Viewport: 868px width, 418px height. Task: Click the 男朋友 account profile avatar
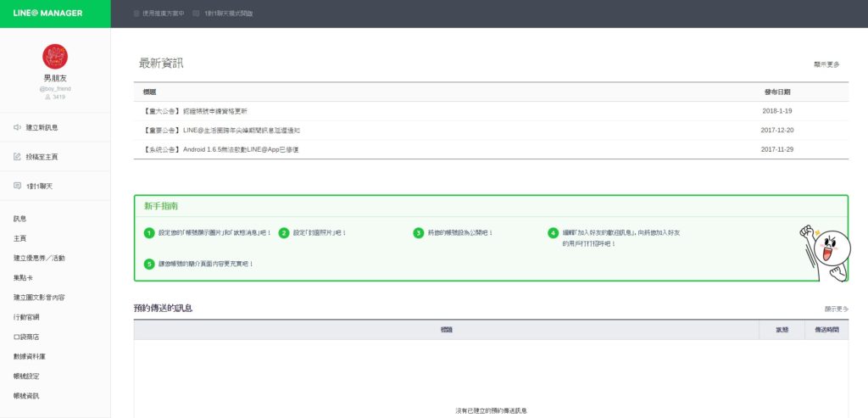pyautogui.click(x=55, y=57)
